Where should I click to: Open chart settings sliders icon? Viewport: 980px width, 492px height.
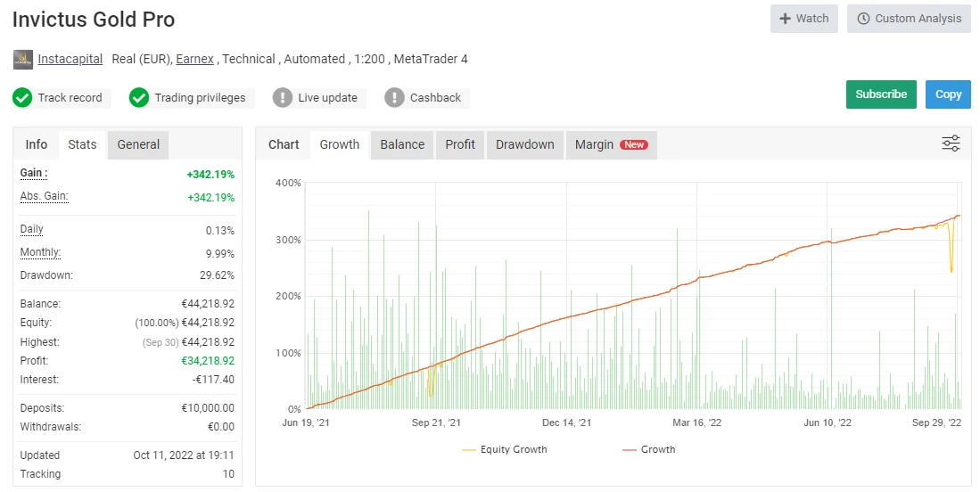pyautogui.click(x=951, y=143)
